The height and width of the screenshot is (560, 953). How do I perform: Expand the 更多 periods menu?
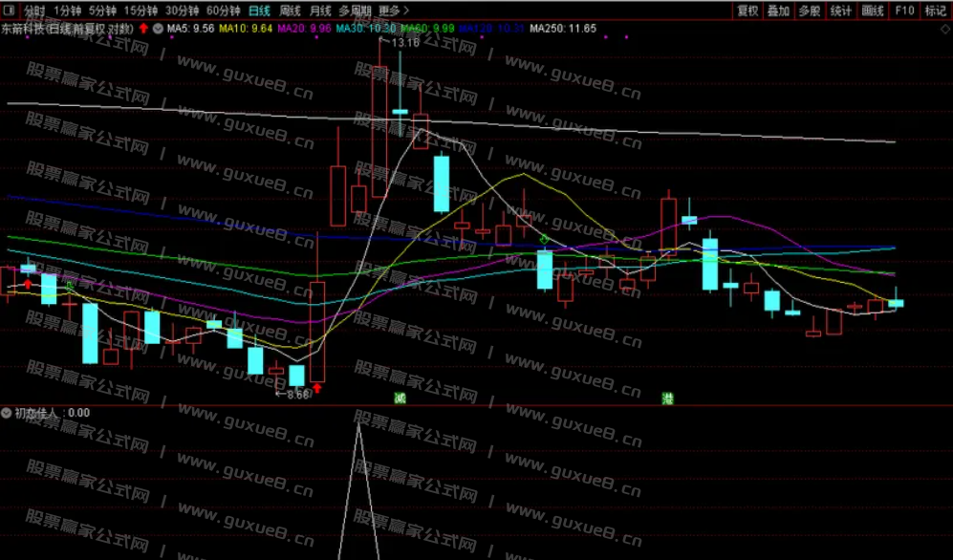(x=393, y=11)
